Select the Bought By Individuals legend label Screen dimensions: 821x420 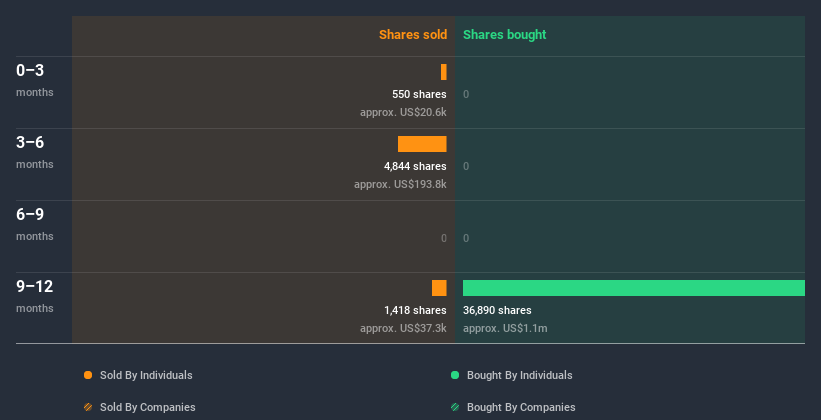519,375
